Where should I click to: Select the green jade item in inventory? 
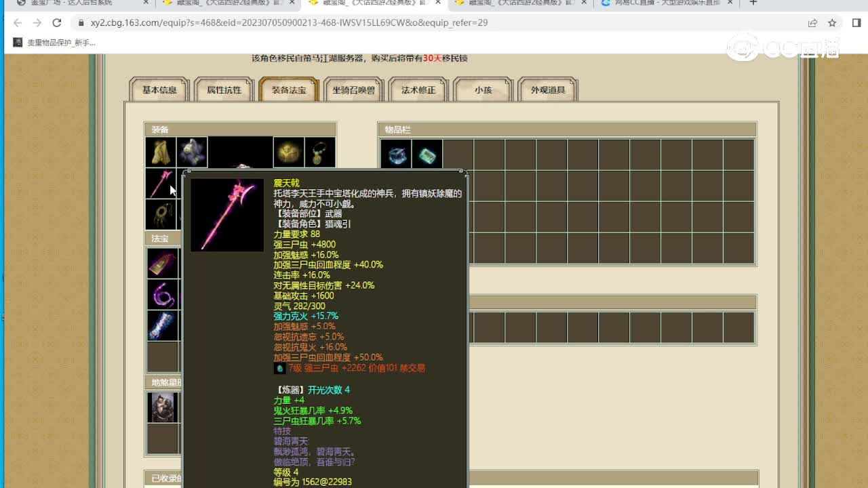(427, 155)
